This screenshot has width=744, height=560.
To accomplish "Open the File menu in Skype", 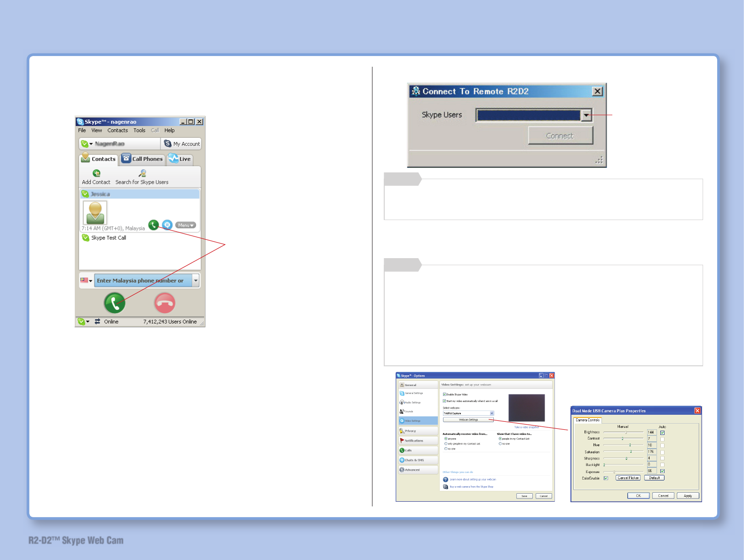I will tap(82, 130).
